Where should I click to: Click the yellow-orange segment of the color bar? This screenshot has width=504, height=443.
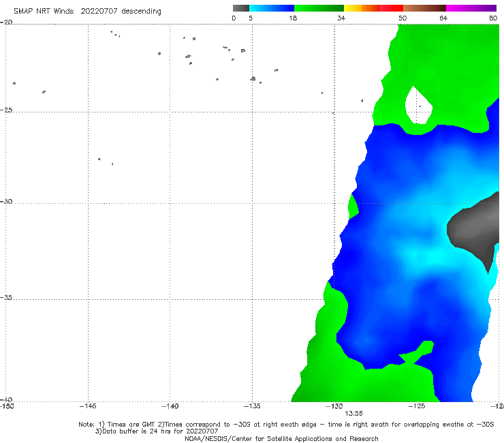pos(361,8)
